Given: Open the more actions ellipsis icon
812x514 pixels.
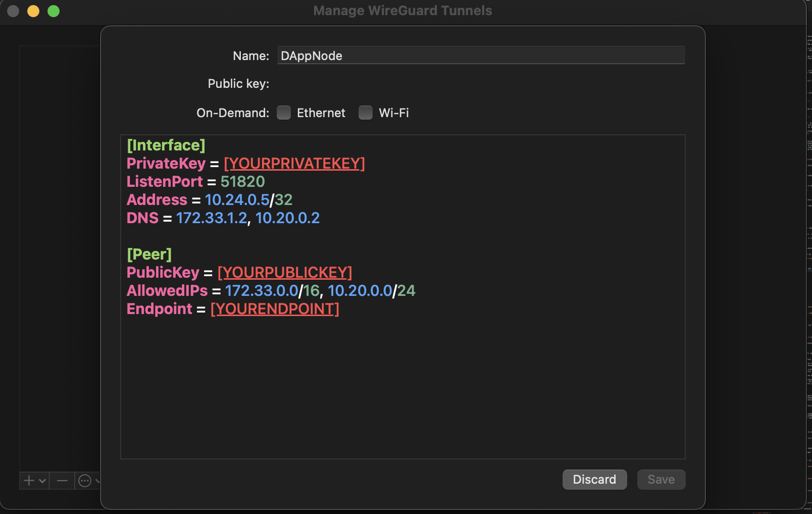Looking at the screenshot, I should pyautogui.click(x=84, y=481).
